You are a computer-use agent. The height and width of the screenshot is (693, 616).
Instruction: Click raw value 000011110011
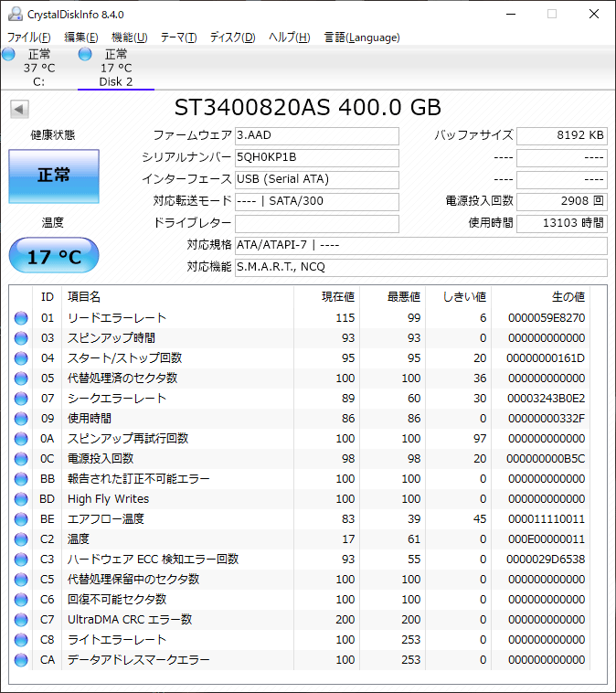click(x=547, y=519)
